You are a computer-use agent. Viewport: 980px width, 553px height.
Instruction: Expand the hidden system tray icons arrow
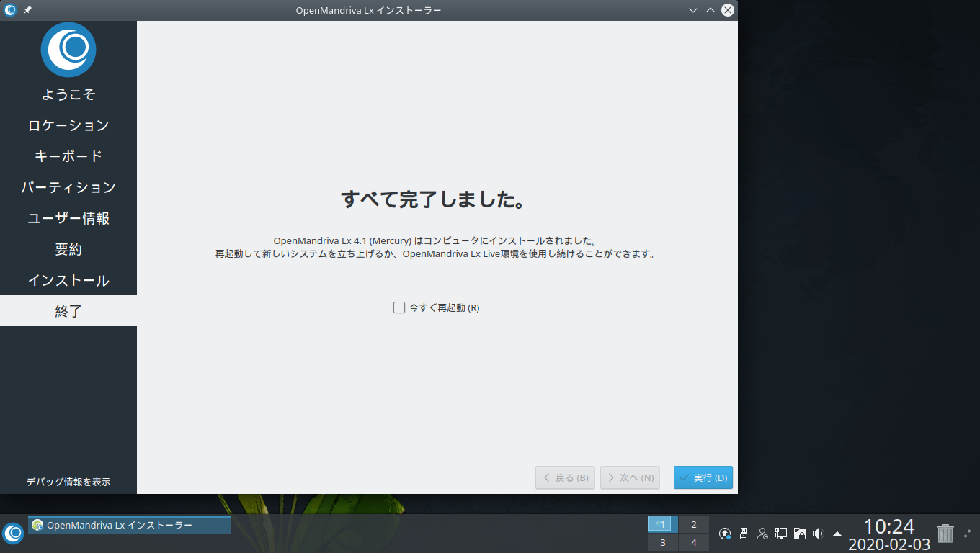pyautogui.click(x=837, y=534)
